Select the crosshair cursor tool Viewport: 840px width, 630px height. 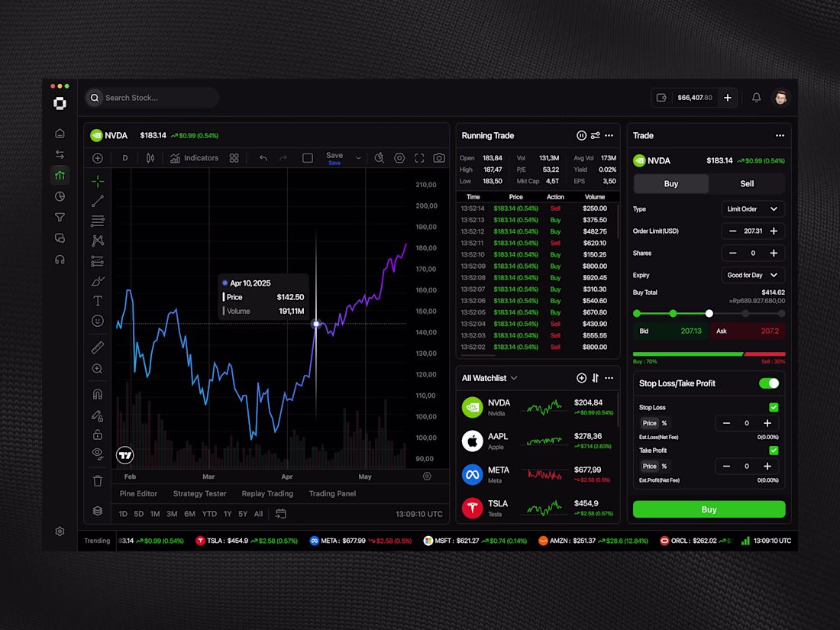point(98,182)
